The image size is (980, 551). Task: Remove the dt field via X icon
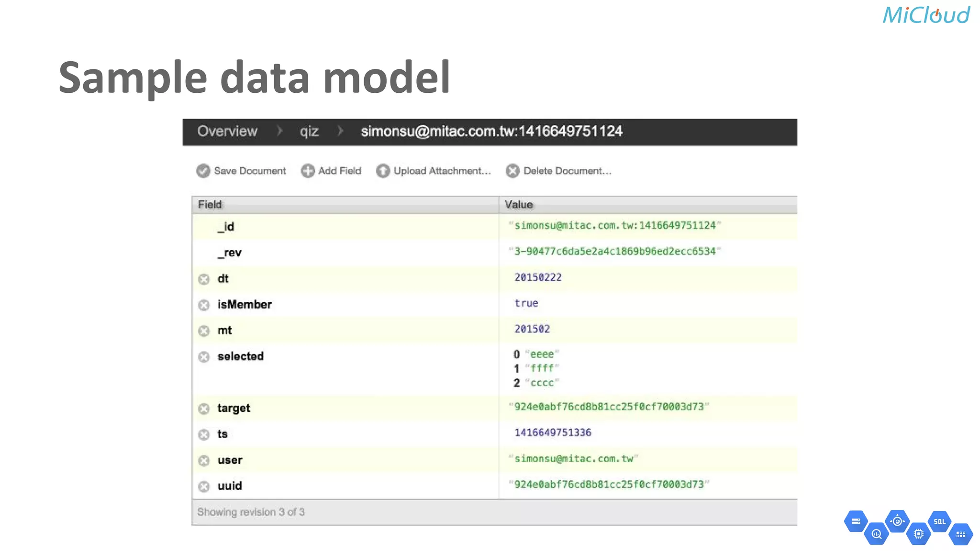click(x=204, y=279)
